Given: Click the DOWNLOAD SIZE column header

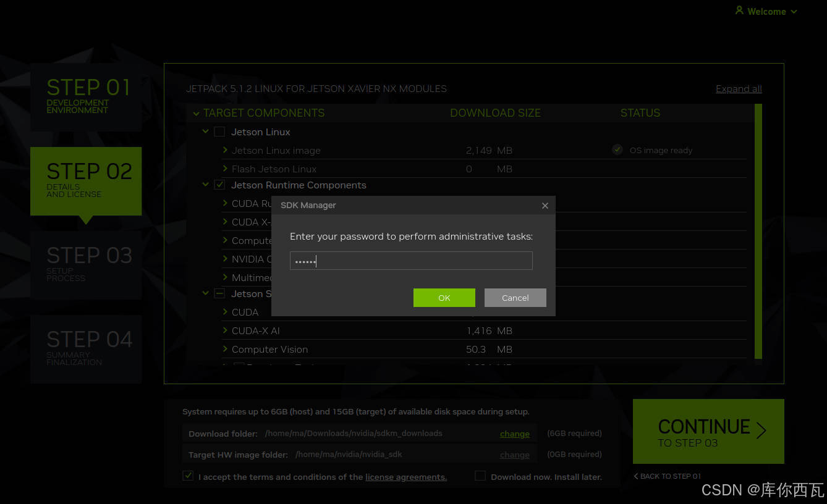Looking at the screenshot, I should point(495,113).
